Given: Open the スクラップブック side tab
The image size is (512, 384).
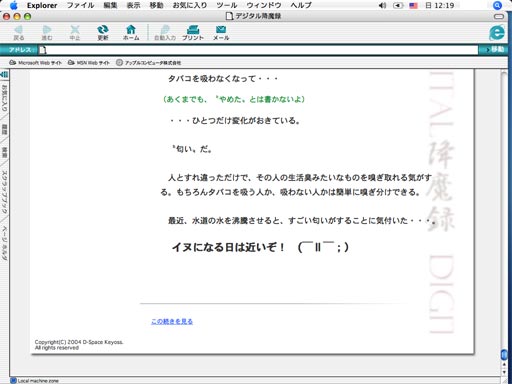Looking at the screenshot, I should (x=4, y=192).
